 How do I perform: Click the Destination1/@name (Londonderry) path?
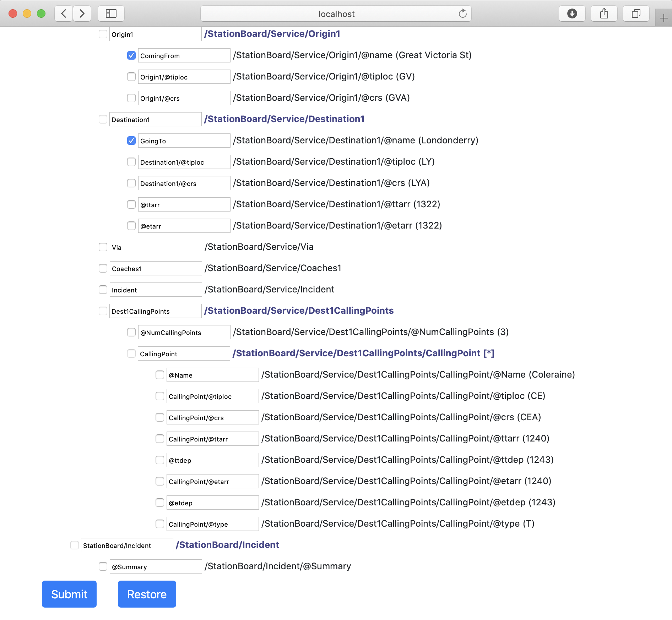356,140
